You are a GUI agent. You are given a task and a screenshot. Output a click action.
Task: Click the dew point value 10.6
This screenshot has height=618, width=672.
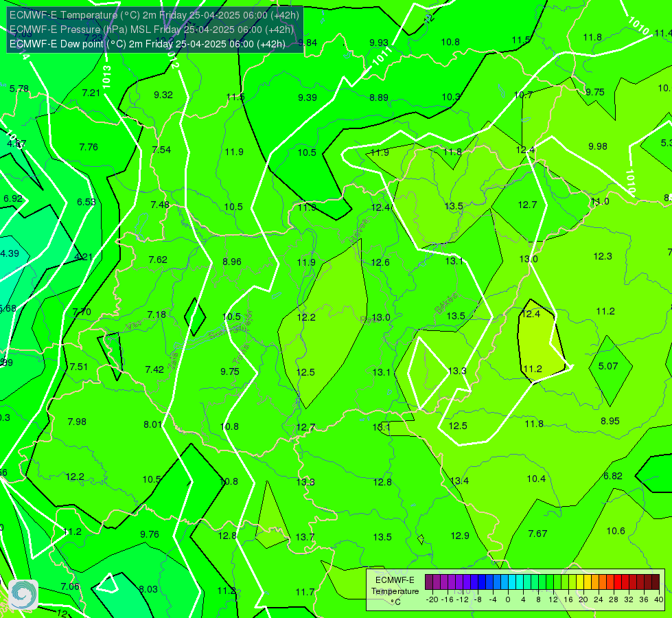(x=616, y=531)
